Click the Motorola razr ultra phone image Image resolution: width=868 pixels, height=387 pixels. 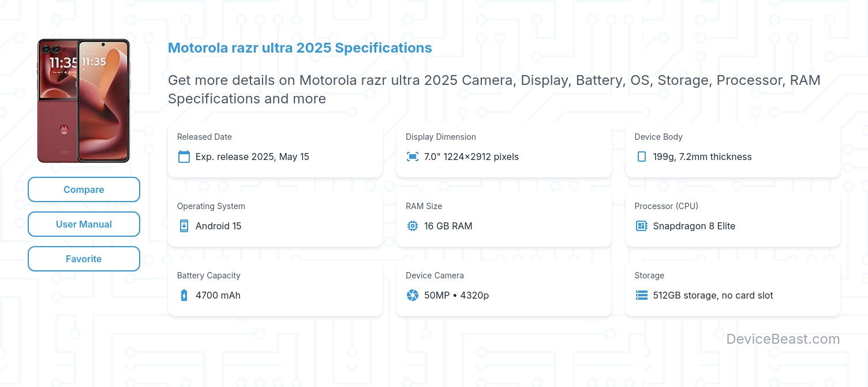84,101
